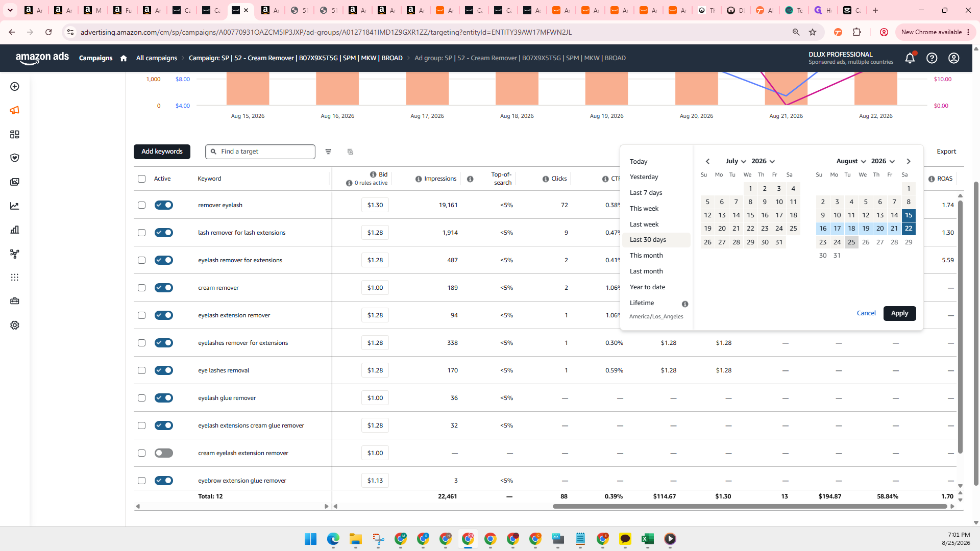Open the Campaign SP 52 Cream Remover breadcrumb
Image resolution: width=980 pixels, height=551 pixels.
[296, 58]
